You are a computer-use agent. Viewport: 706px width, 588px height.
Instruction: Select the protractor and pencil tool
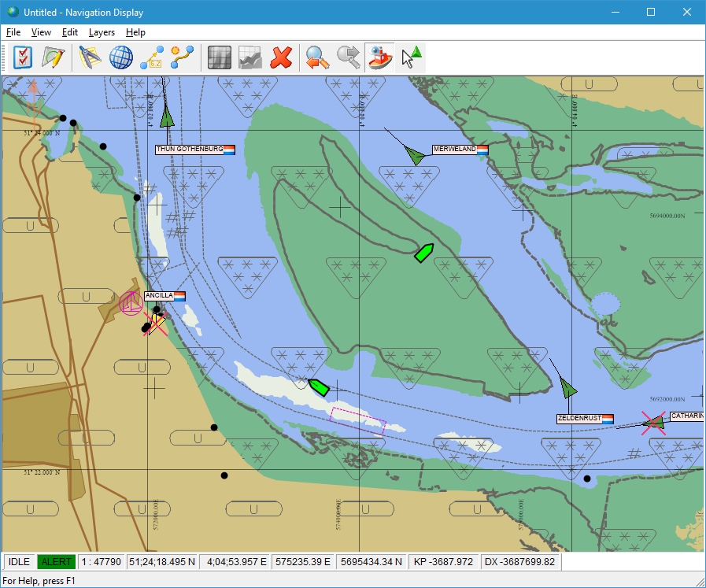54,57
